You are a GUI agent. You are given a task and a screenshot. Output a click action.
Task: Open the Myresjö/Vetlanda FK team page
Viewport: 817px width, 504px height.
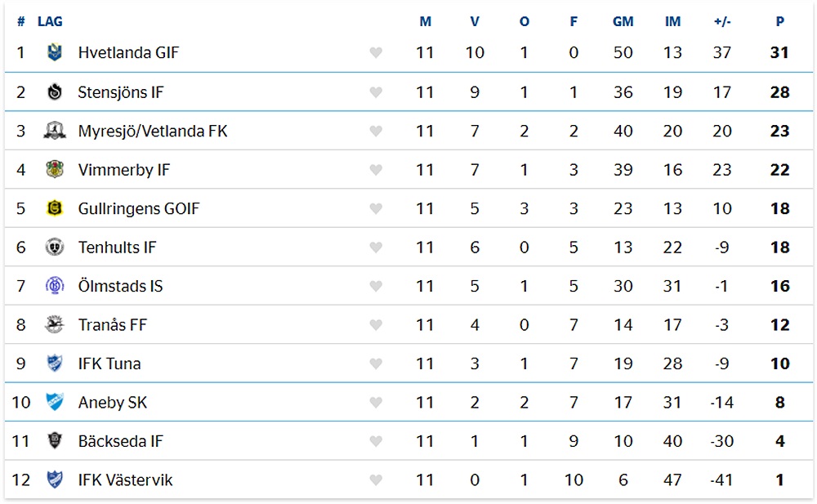(153, 131)
